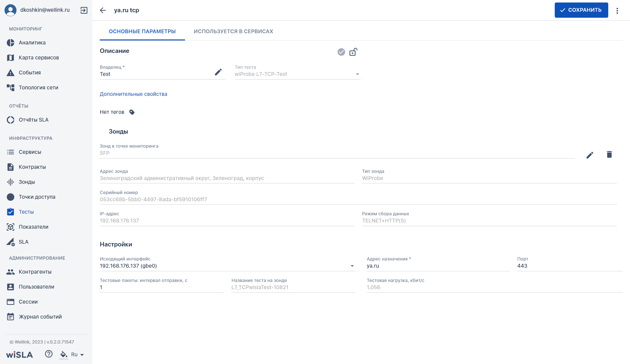Edit the SFP probe with pencil icon
This screenshot has width=630, height=364.
[590, 155]
